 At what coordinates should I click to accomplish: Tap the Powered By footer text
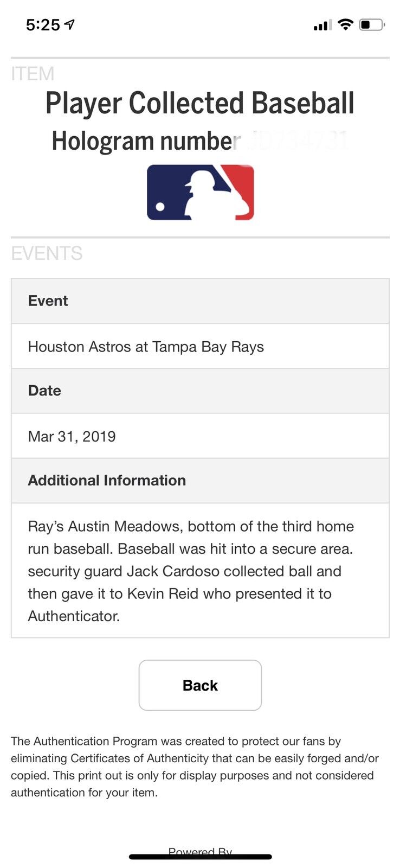click(x=200, y=850)
